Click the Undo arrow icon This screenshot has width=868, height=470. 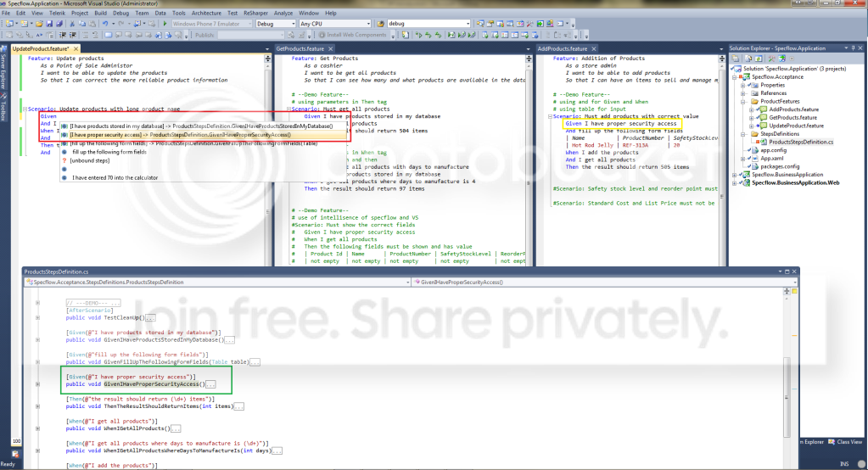click(x=105, y=24)
